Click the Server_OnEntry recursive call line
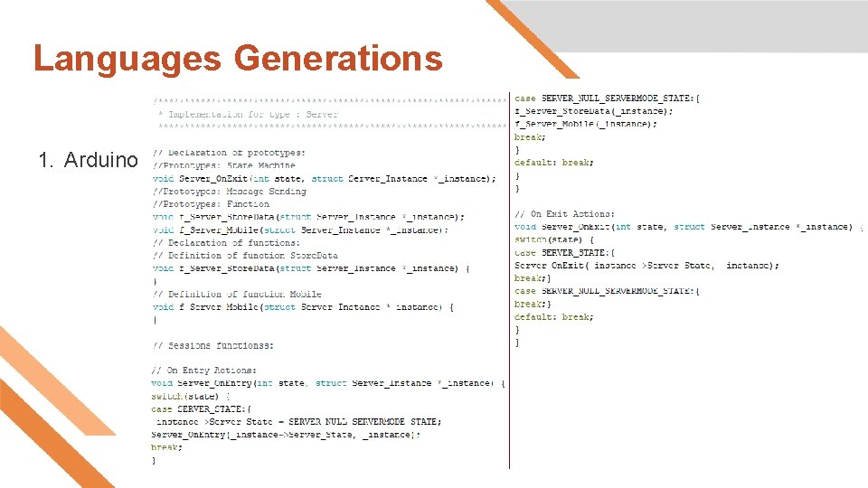The width and height of the screenshot is (868, 488). [286, 435]
